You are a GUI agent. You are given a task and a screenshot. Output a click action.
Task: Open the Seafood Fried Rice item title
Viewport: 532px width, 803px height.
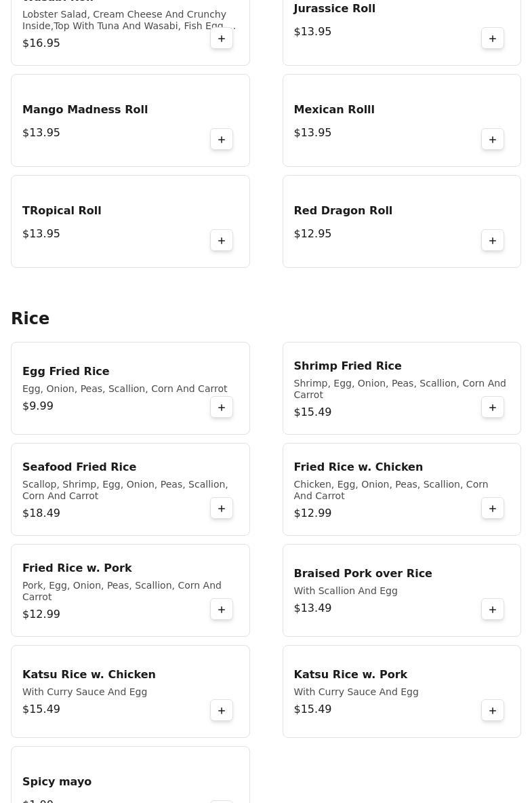79,467
